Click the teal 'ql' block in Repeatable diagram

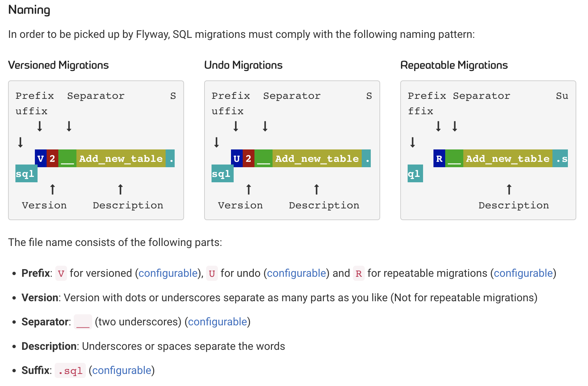[x=415, y=174]
